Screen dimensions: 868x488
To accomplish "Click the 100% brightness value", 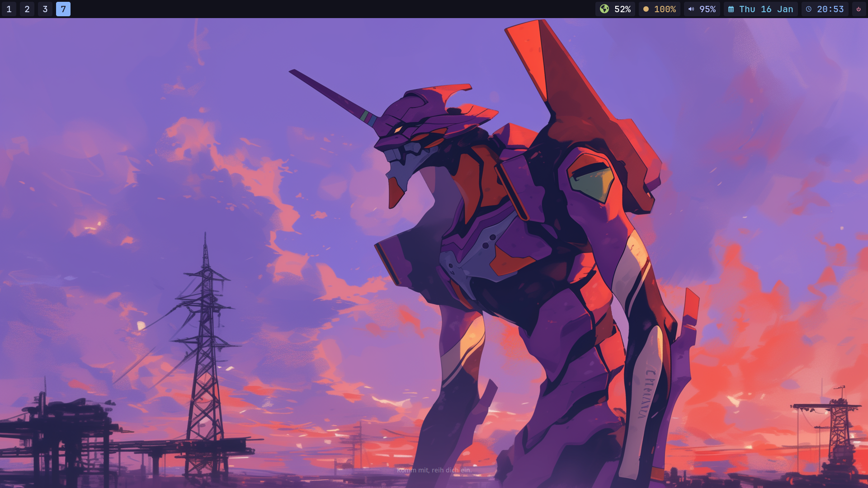I will click(665, 9).
